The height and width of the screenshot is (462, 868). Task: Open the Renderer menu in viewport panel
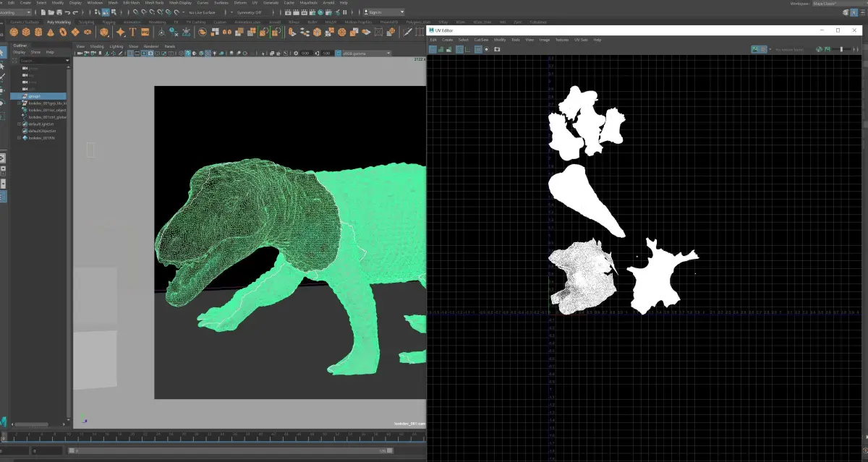coord(151,46)
